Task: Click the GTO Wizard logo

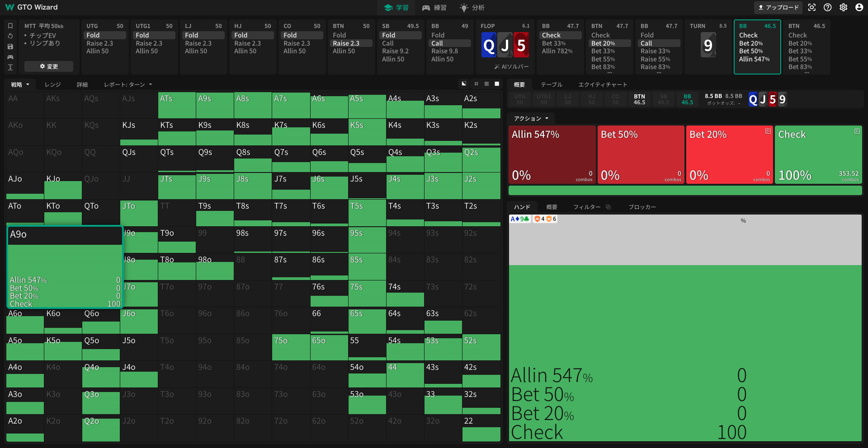Action: [x=32, y=7]
